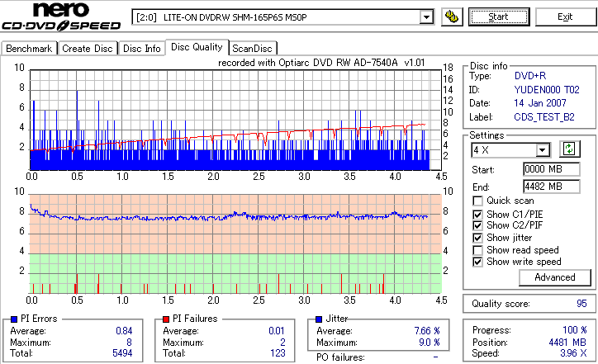Image resolution: width=598 pixels, height=364 pixels.
Task: Disable Show write speed checkbox
Action: point(477,262)
